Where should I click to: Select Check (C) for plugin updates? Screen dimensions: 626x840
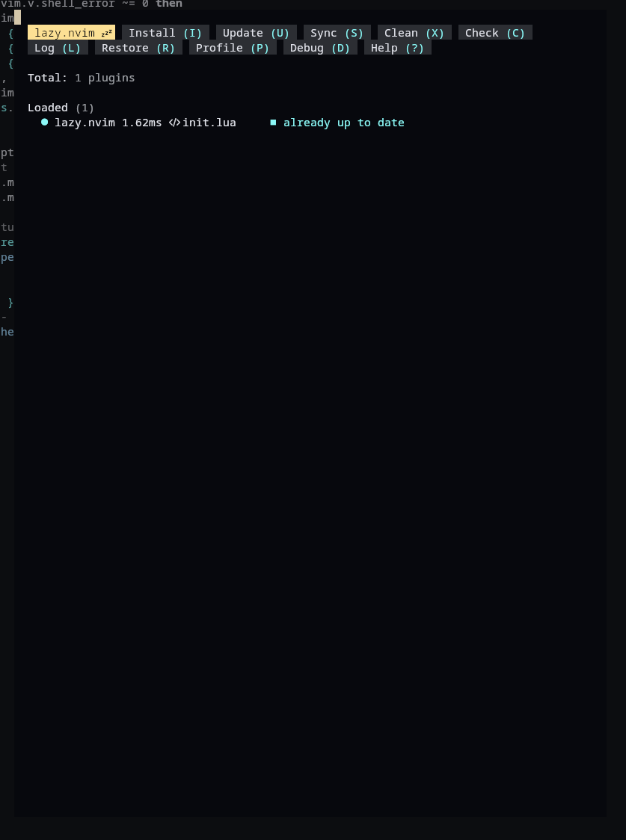click(x=495, y=33)
